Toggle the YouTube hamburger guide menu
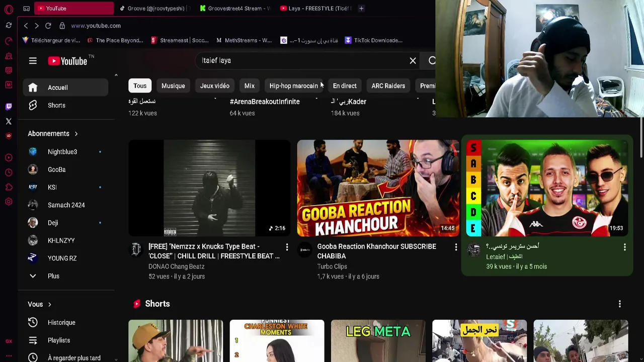Screen dimensions: 644x362 coord(33,61)
